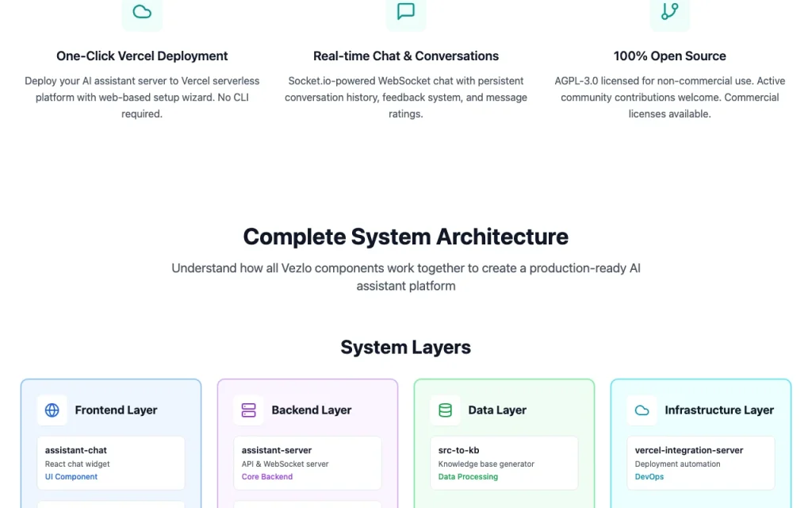Click the database icon in Data Layer
812x508 pixels.
pyautogui.click(x=446, y=410)
